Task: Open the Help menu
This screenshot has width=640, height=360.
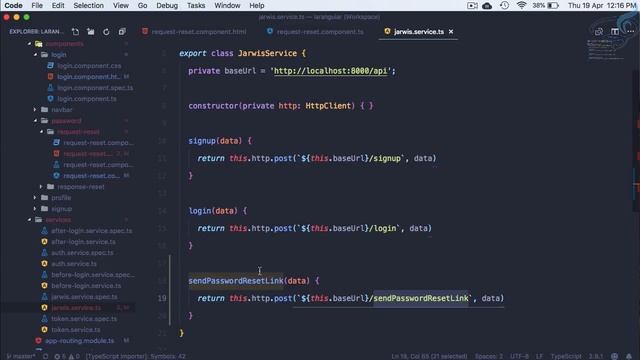Action: [257, 5]
